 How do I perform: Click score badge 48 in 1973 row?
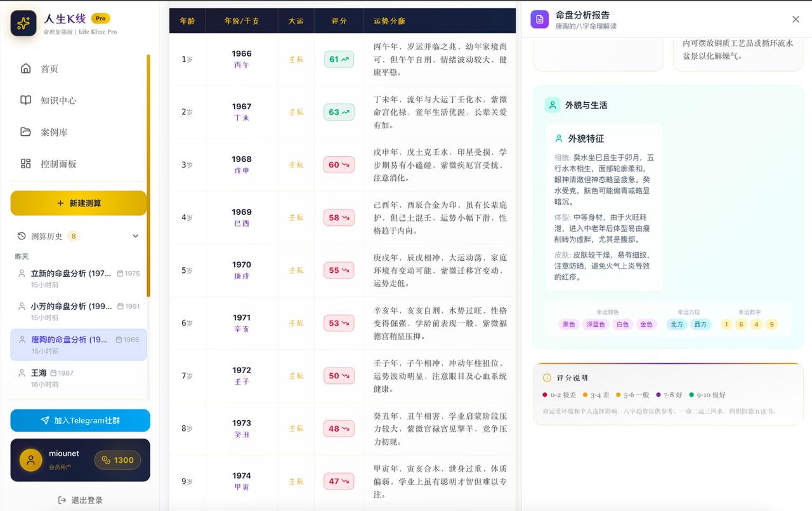(339, 428)
